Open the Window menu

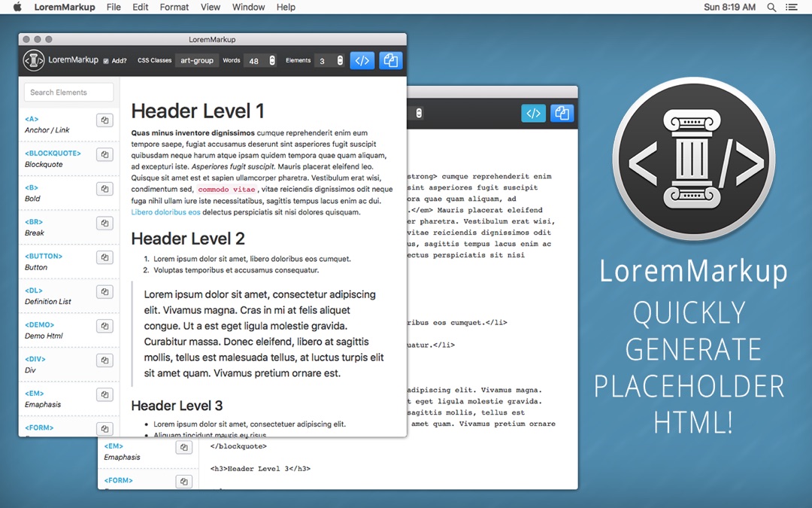coord(249,8)
